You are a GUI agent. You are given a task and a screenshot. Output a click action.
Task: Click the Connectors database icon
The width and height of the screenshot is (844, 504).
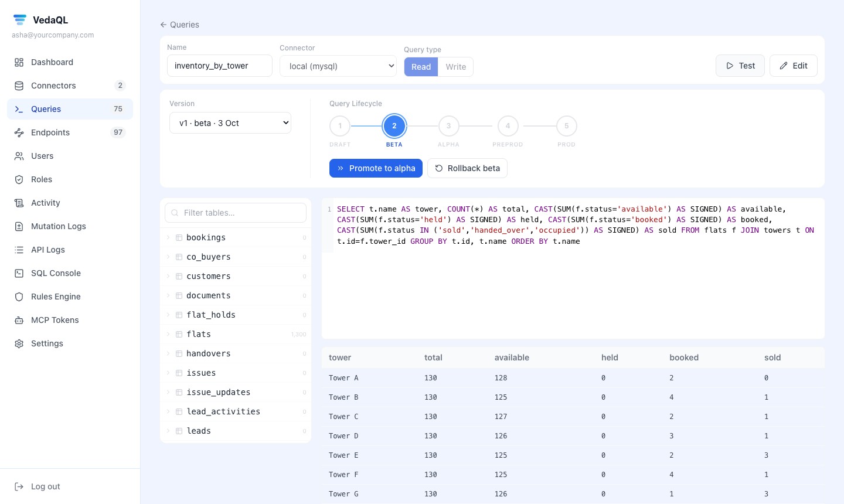click(x=19, y=86)
